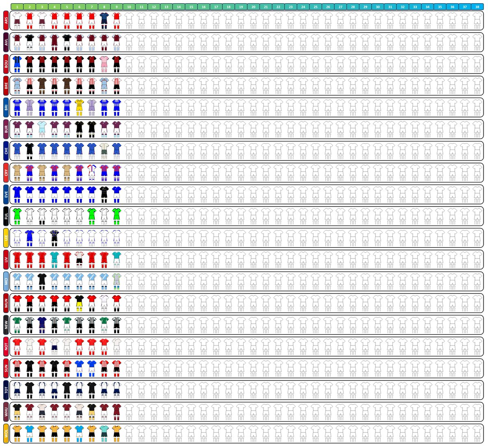Viewport: 488px width, 448px height.
Task: Click the WOL team label
Action: pyautogui.click(x=6, y=434)
